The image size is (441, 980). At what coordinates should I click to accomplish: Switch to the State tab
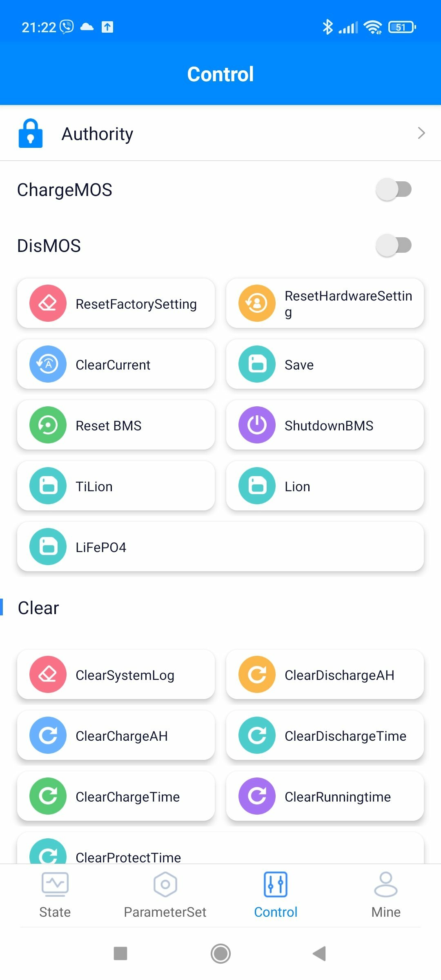coord(55,895)
